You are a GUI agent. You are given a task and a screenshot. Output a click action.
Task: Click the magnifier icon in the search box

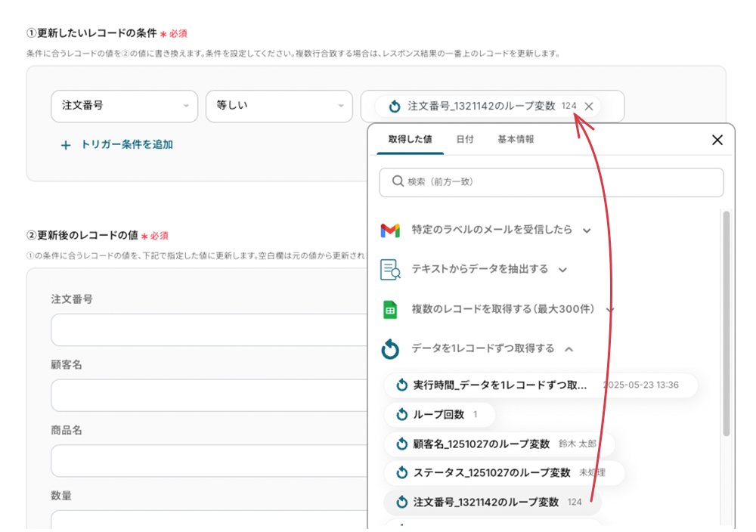coord(397,182)
